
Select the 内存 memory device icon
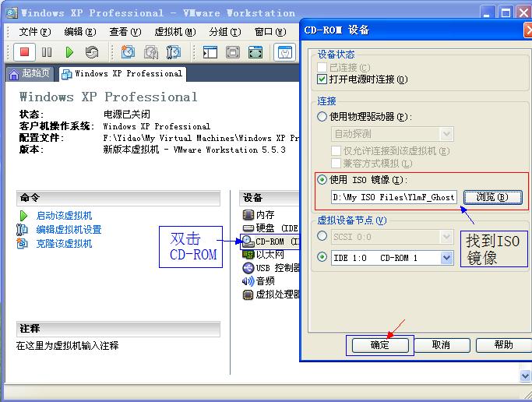click(248, 215)
